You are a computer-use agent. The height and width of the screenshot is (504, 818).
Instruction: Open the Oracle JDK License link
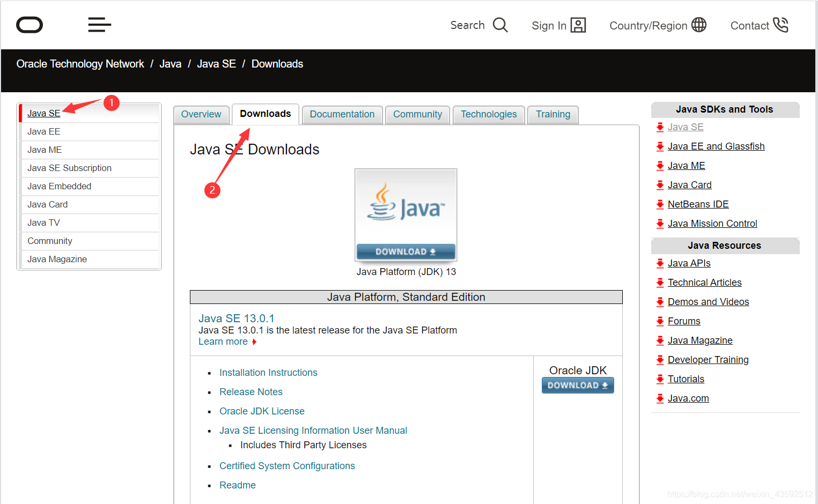point(262,411)
